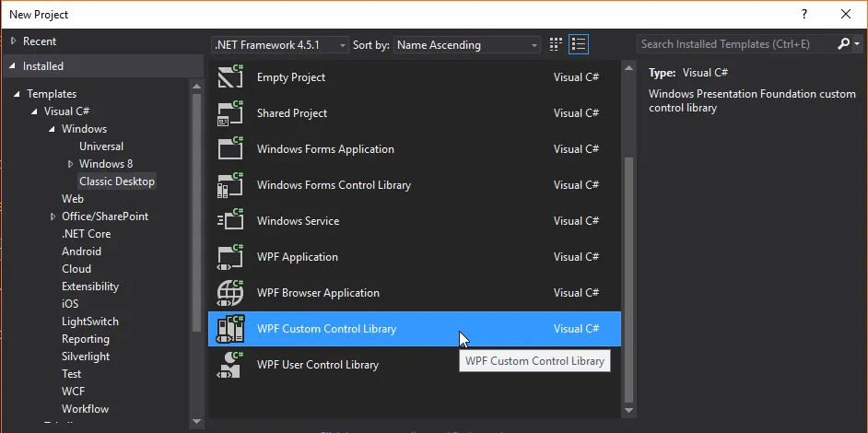868x433 pixels.
Task: Expand the Windows 8 tree node
Action: click(x=70, y=164)
